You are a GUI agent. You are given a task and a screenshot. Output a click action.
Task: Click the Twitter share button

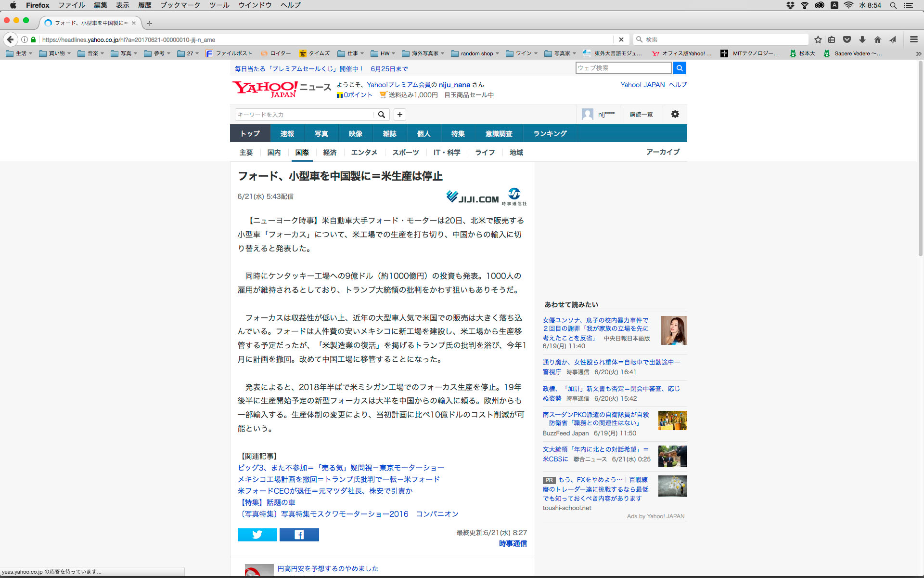point(257,535)
